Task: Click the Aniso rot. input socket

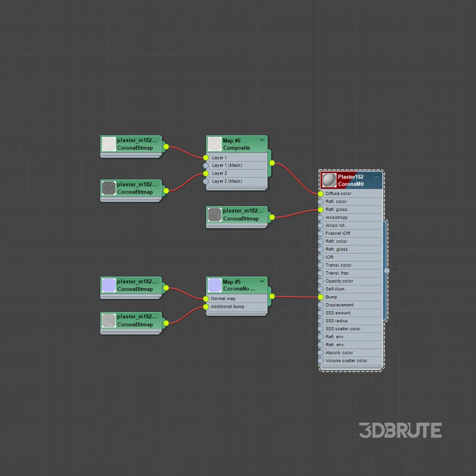Action: pos(321,225)
